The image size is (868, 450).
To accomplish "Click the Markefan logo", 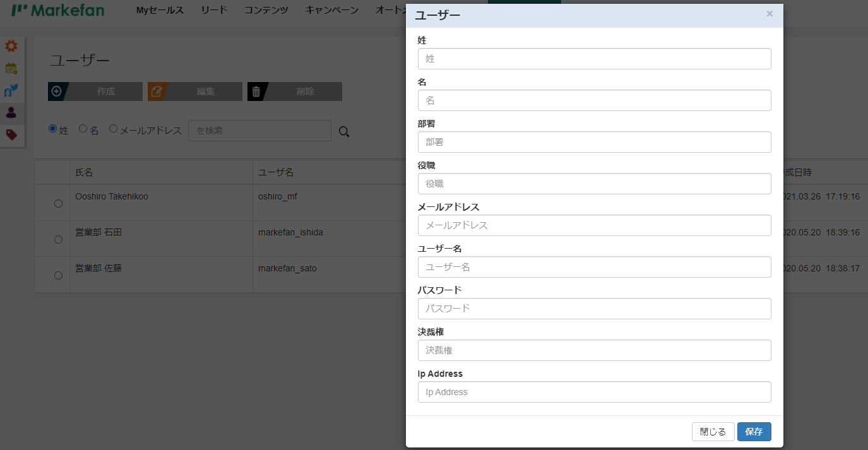I will [x=58, y=10].
